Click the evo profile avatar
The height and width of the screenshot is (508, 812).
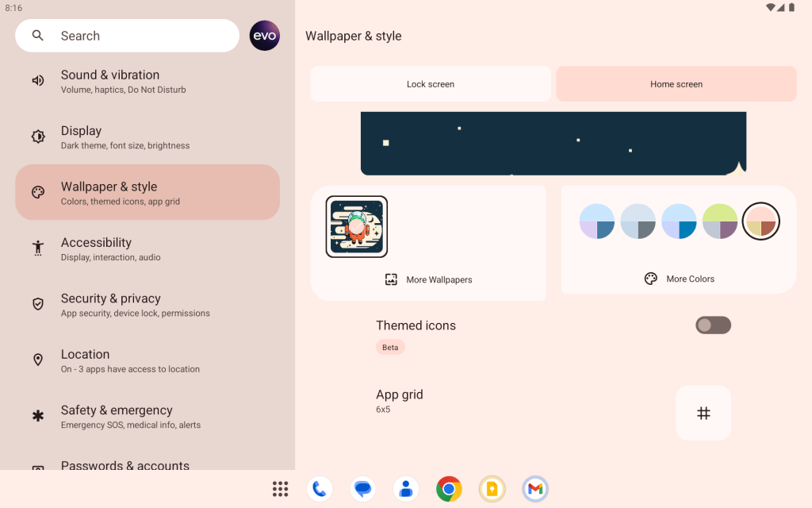264,36
